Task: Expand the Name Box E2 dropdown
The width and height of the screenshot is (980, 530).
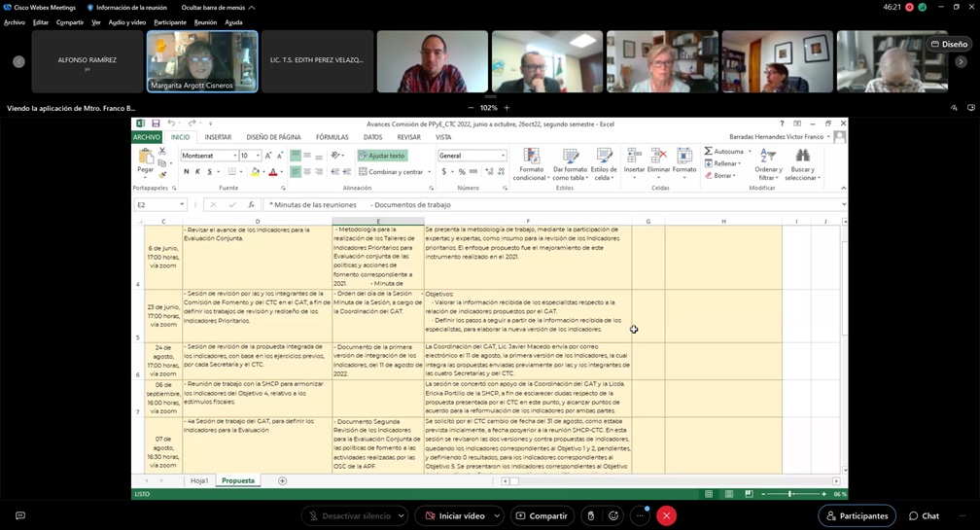Action: click(182, 205)
